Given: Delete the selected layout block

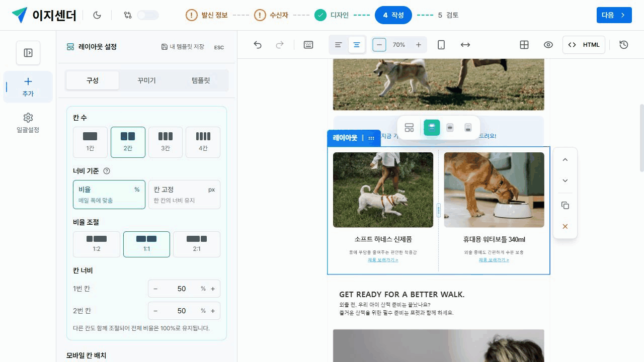Looking at the screenshot, I should click(565, 227).
